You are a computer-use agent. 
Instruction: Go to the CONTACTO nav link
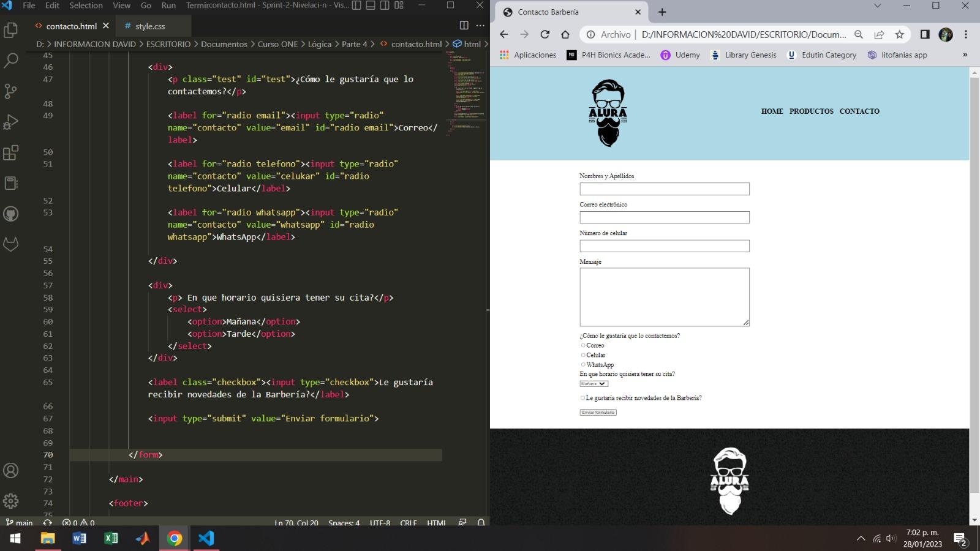pyautogui.click(x=859, y=111)
